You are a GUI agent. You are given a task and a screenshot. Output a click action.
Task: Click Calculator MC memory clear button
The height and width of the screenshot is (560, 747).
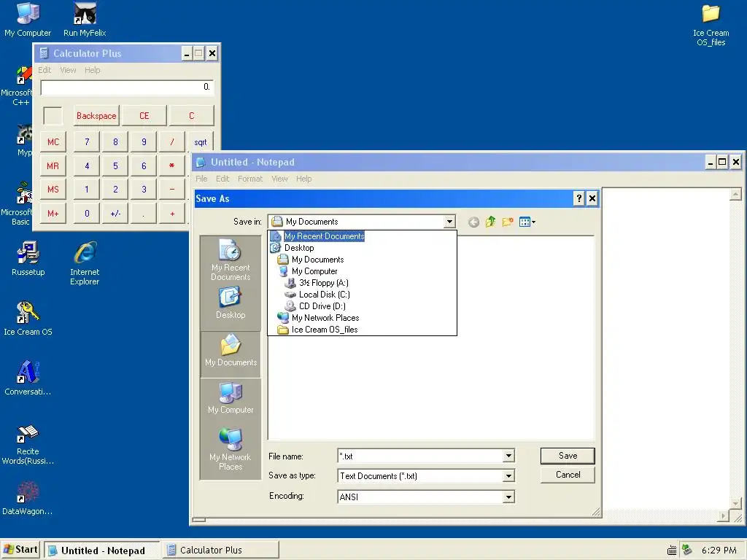pyautogui.click(x=53, y=142)
